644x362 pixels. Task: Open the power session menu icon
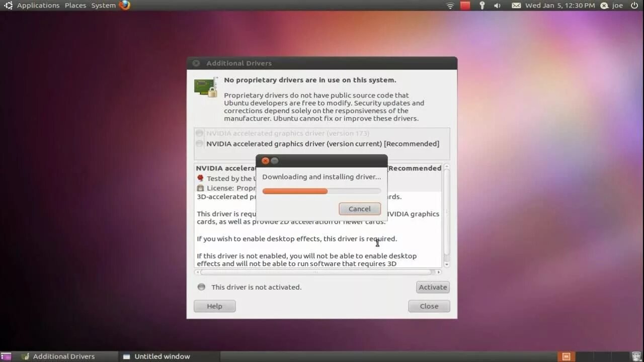tap(634, 6)
